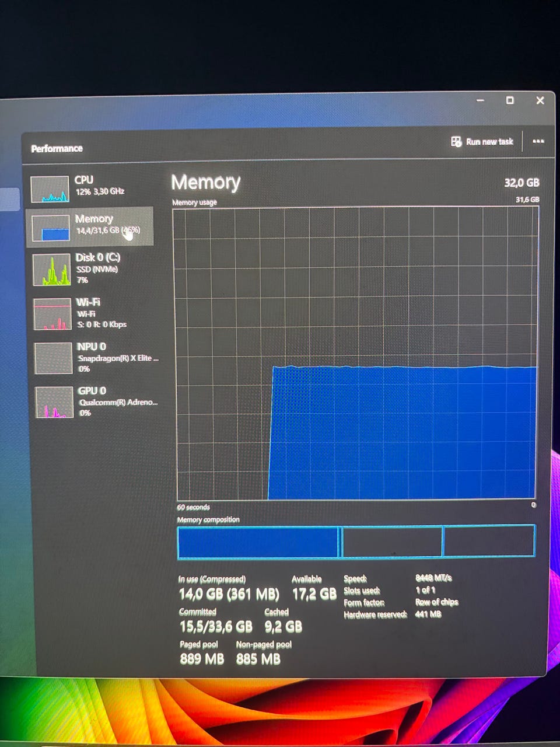The image size is (560, 747).
Task: Click the standby segment of memory composition
Action: [x=392, y=542]
